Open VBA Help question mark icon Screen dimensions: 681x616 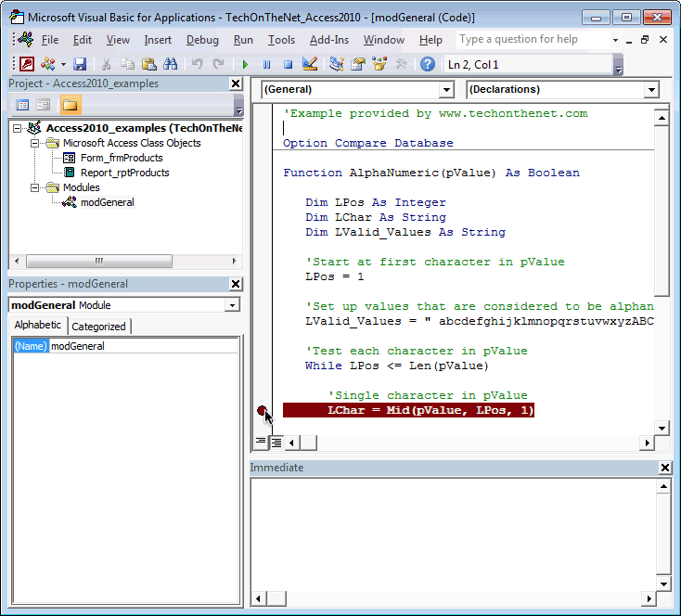(x=428, y=64)
